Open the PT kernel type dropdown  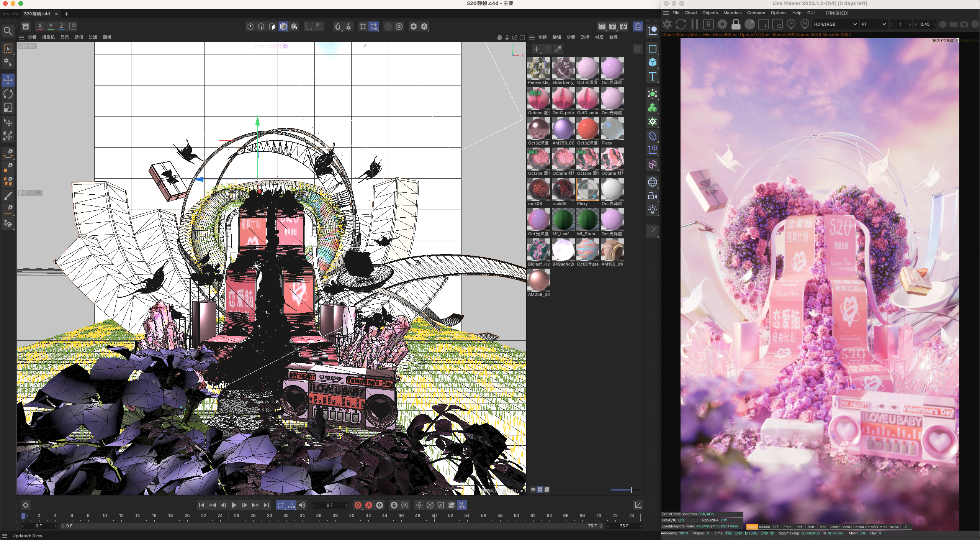(x=873, y=24)
